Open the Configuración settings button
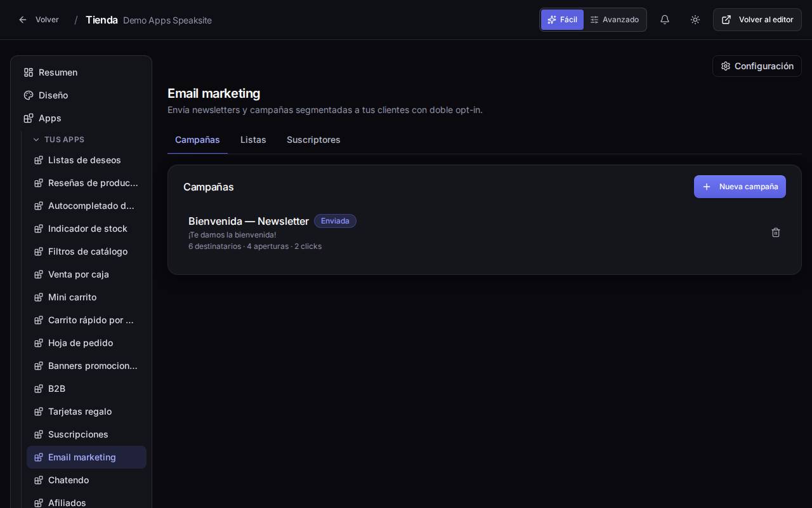The image size is (812, 508). [757, 66]
